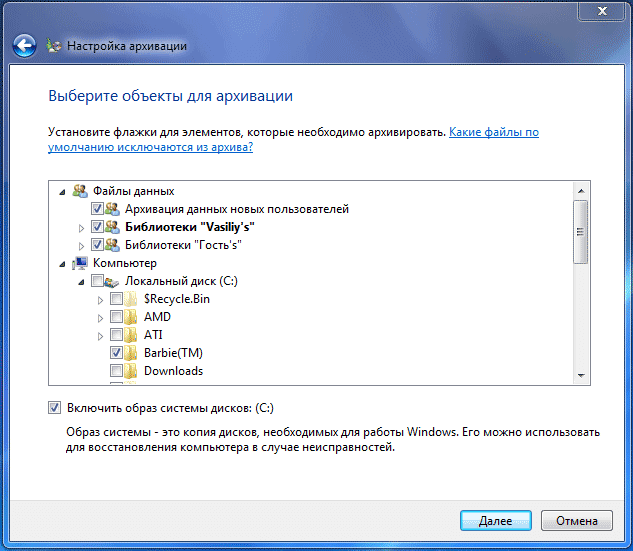Expand Библиотеки "Гость's" tree node

pos(82,245)
